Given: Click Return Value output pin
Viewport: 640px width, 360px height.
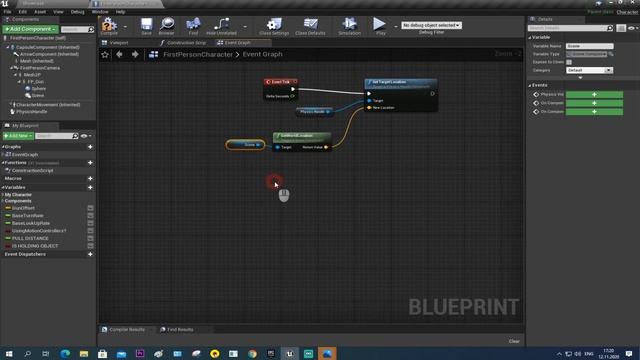Looking at the screenshot, I should pyautogui.click(x=326, y=147).
